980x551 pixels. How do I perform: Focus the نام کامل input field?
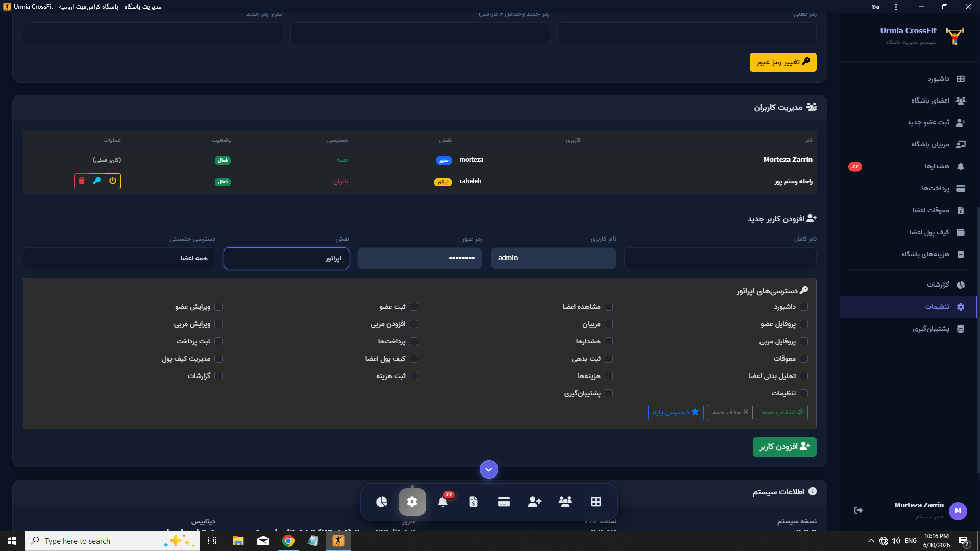click(720, 258)
